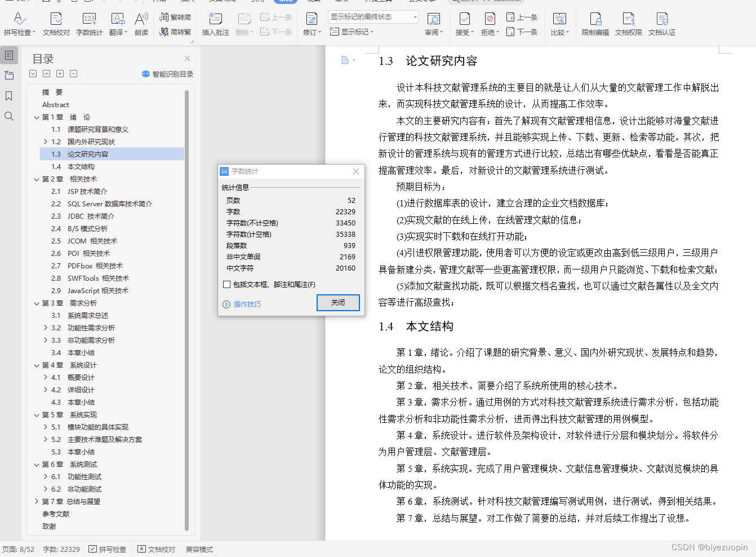Collapse the 第1章 绪论 tree node
The width and height of the screenshot is (756, 557).
tap(37, 117)
